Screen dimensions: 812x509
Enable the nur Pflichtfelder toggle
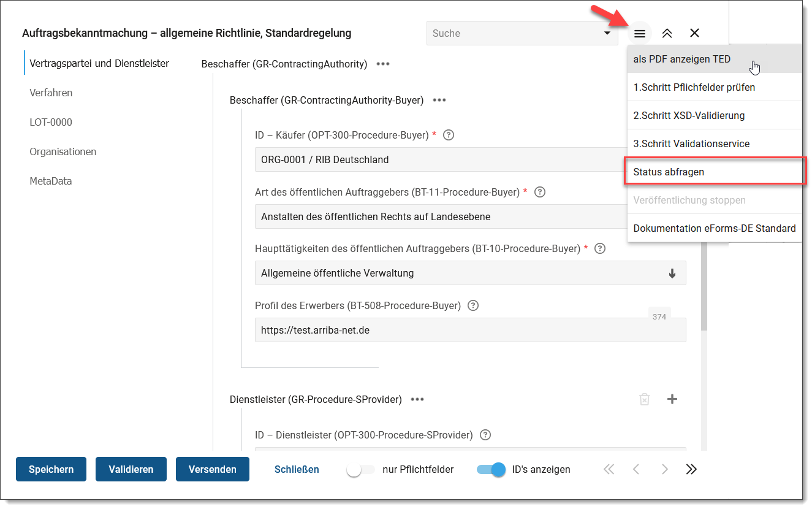pyautogui.click(x=360, y=470)
